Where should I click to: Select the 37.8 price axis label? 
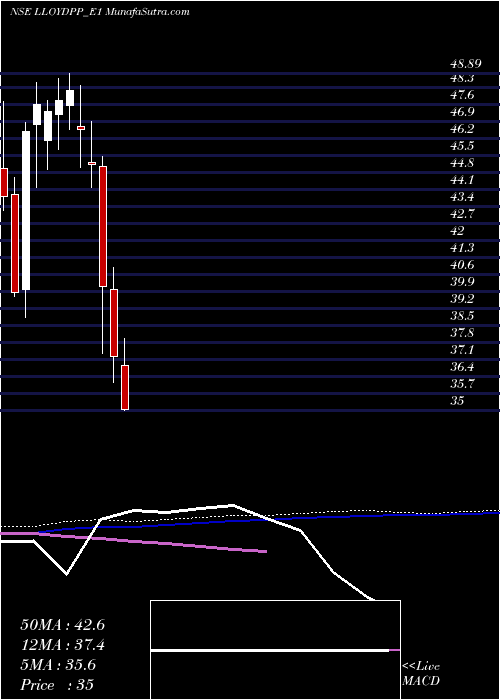click(x=462, y=333)
